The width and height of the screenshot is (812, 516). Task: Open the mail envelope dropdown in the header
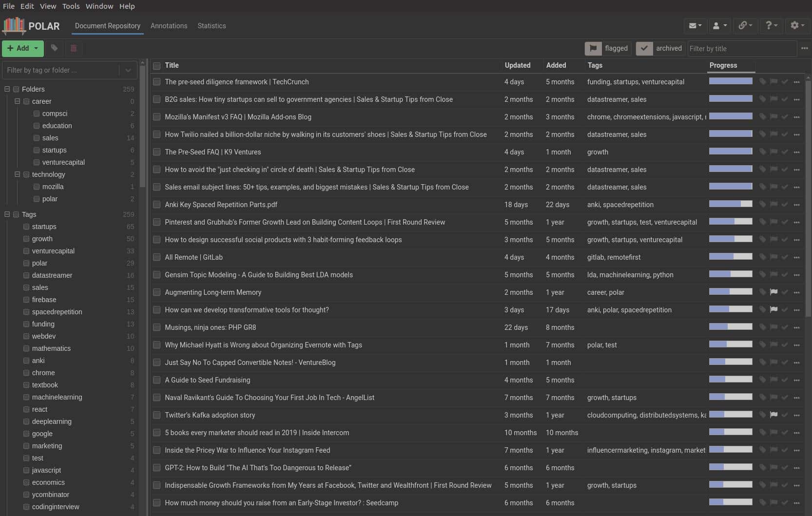tap(695, 25)
